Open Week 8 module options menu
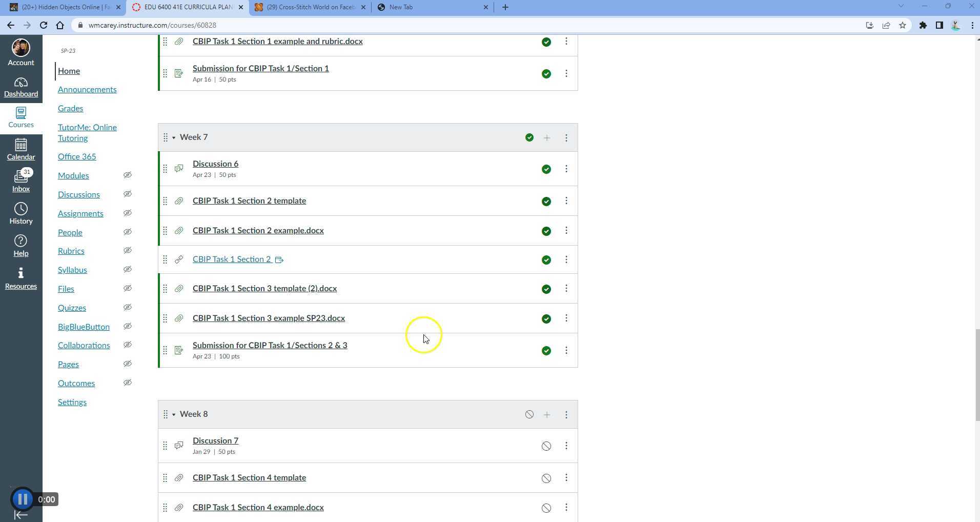The width and height of the screenshot is (980, 522). tap(566, 414)
